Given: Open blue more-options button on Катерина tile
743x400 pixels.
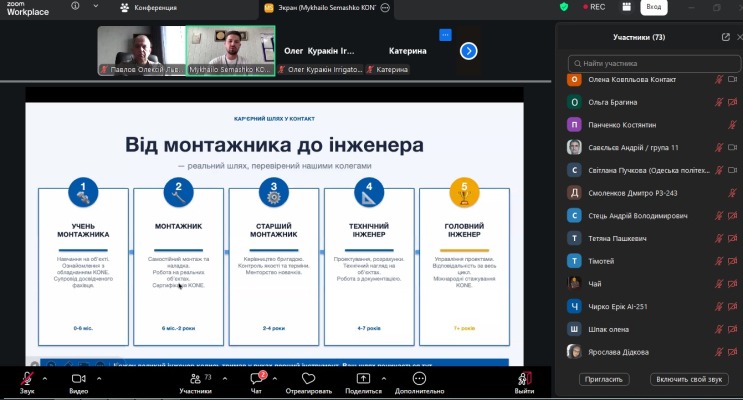Looking at the screenshot, I should point(445,35).
